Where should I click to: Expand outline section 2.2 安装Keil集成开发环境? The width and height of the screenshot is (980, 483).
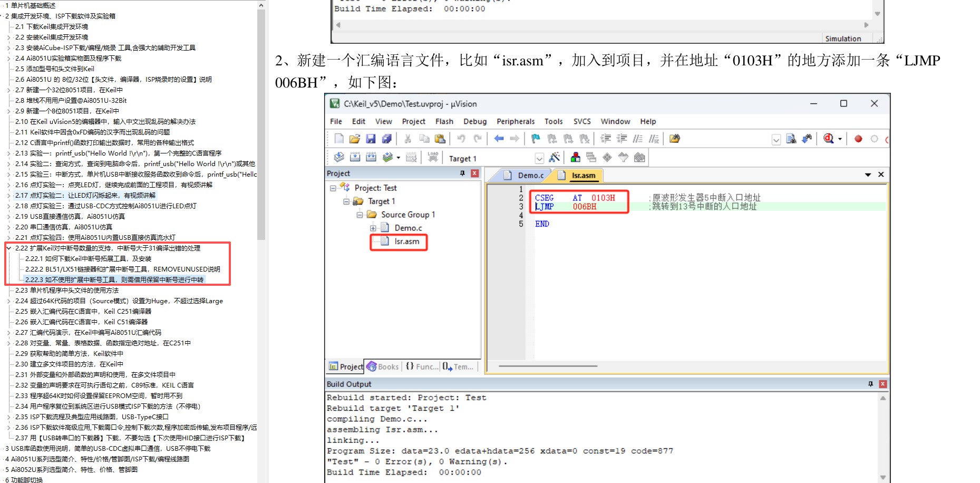pos(9,37)
